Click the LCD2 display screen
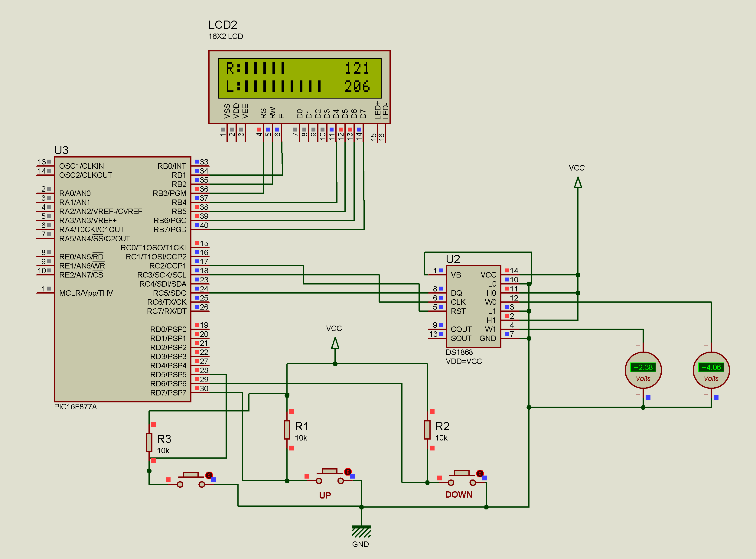756x559 pixels. 299,78
